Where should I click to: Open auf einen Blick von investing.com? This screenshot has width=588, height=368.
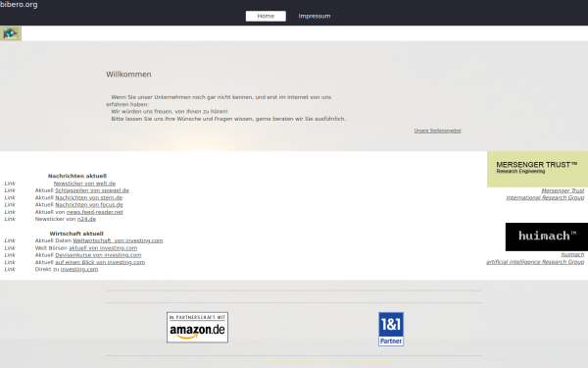click(100, 262)
